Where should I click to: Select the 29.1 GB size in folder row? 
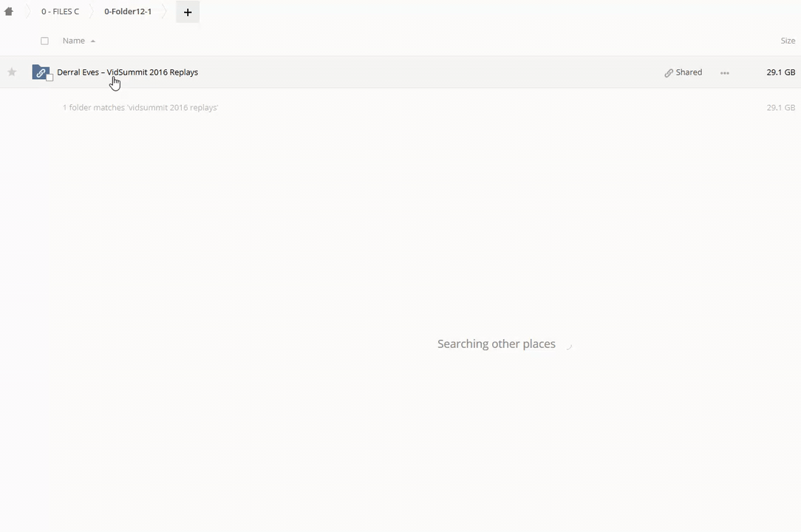coord(780,72)
